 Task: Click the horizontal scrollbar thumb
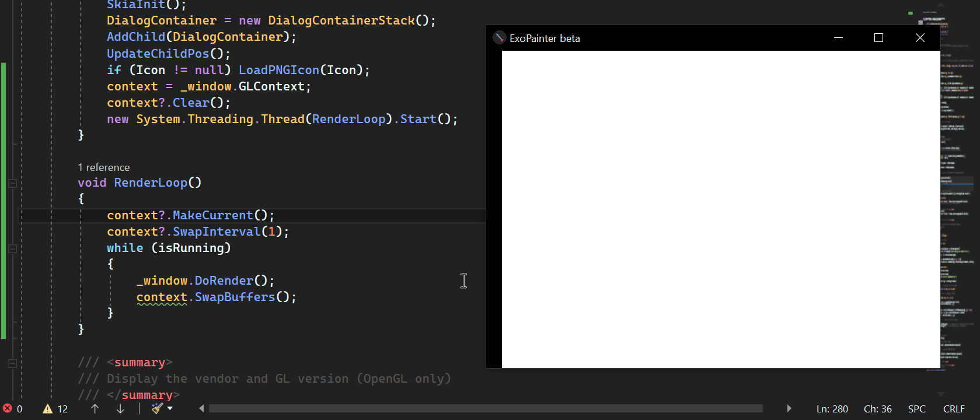point(486,408)
